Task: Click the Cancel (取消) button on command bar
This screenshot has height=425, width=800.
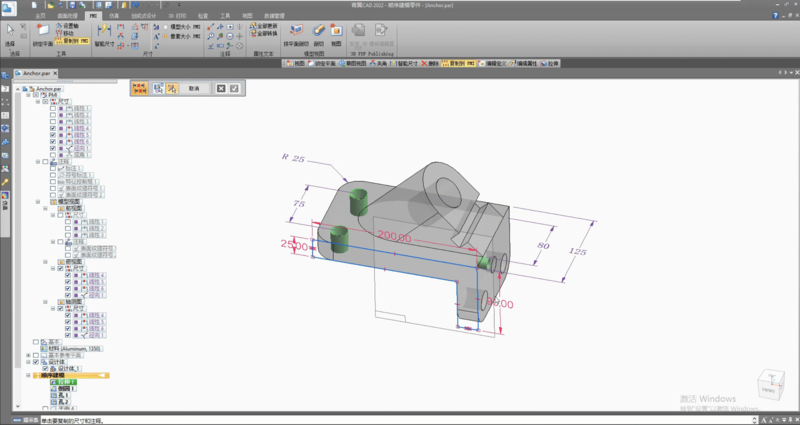Action: point(194,89)
